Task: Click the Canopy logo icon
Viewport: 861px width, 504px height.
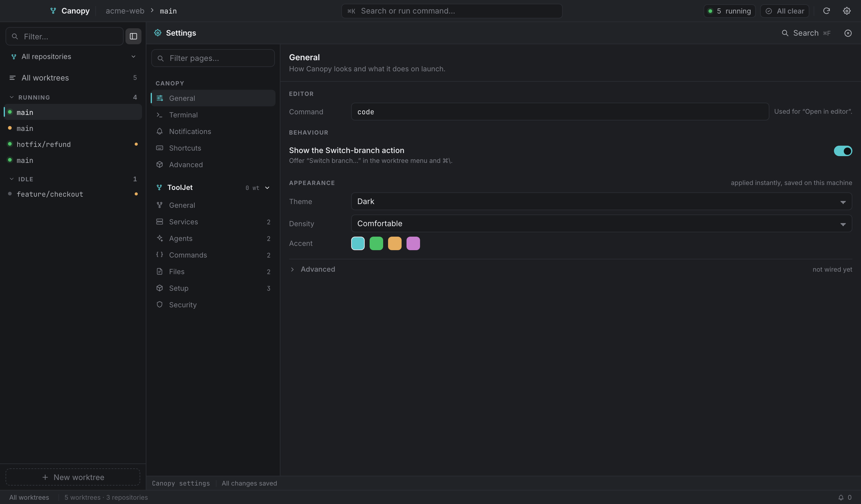Action: [x=53, y=11]
